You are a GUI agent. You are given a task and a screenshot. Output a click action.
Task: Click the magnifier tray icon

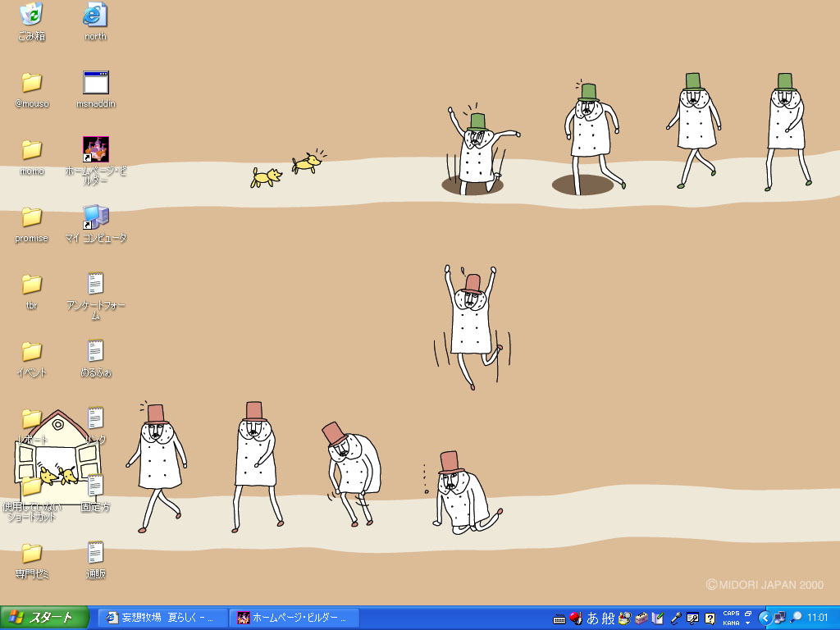(x=796, y=618)
